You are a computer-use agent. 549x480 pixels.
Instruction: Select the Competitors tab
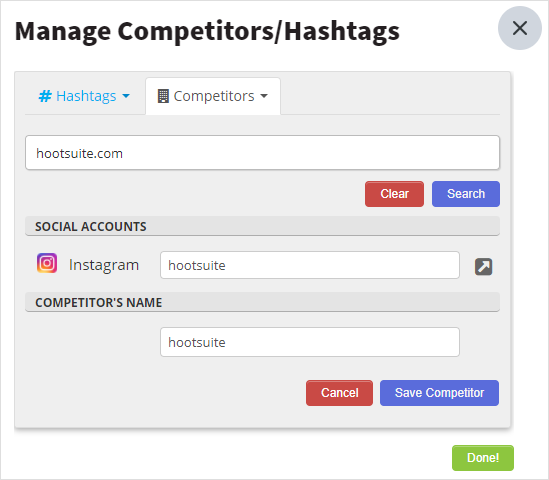213,96
